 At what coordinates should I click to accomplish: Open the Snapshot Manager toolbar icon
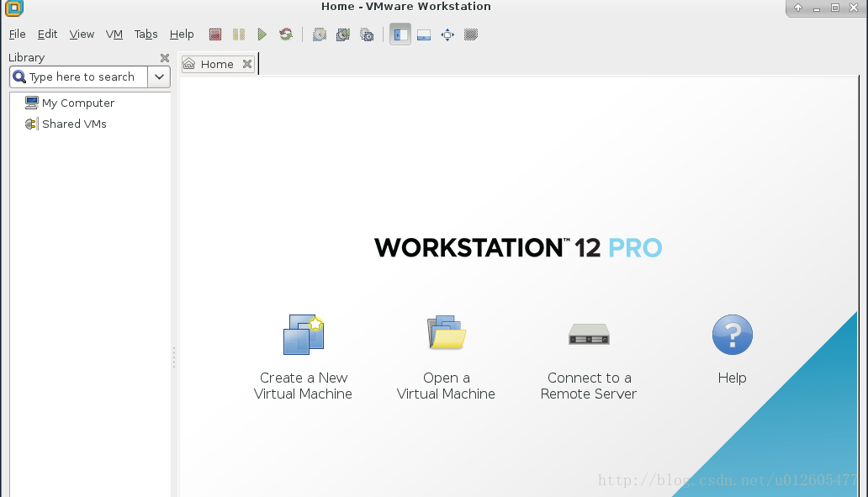coord(367,34)
